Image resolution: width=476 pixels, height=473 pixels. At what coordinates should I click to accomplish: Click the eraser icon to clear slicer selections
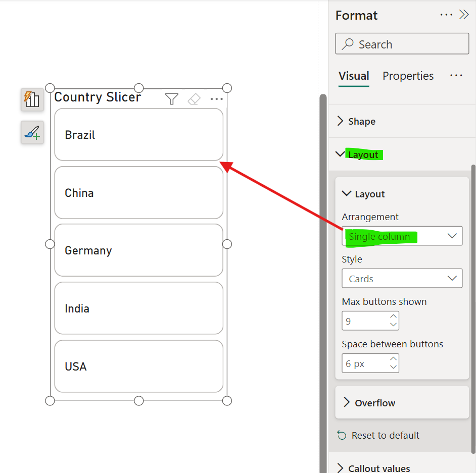click(194, 99)
